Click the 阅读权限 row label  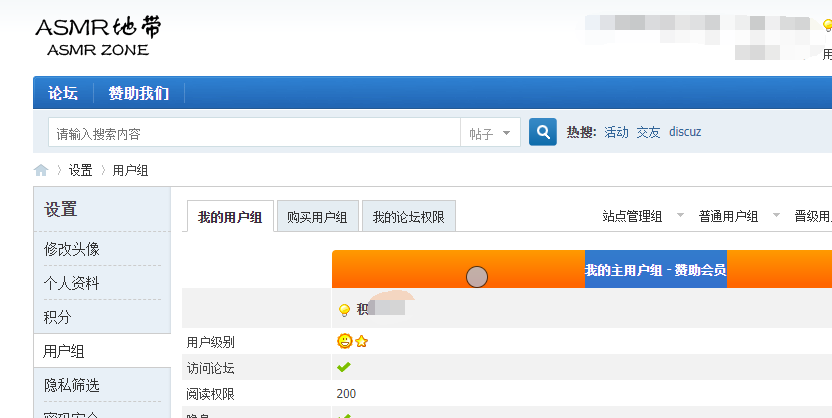[x=211, y=394]
